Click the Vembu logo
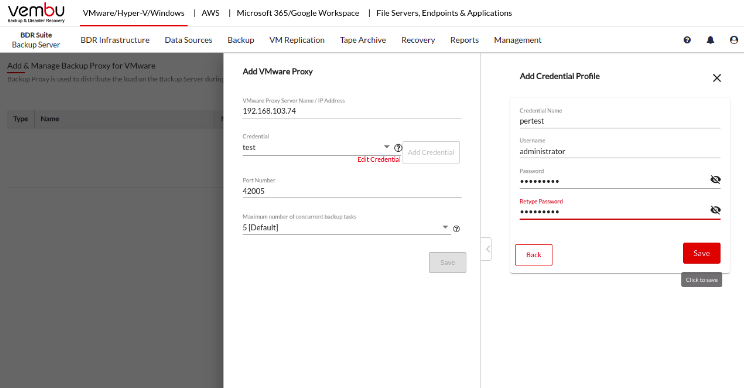The width and height of the screenshot is (744, 388). (36, 13)
